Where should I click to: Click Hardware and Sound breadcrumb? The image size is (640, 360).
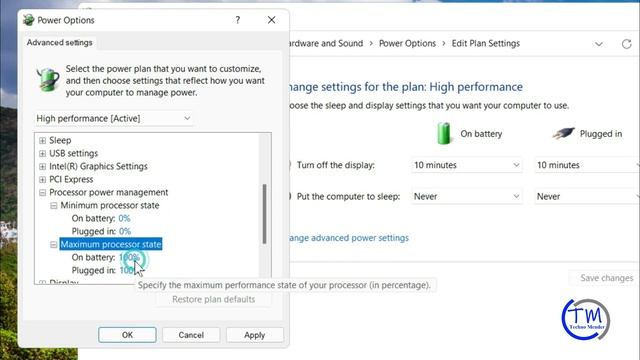[326, 43]
